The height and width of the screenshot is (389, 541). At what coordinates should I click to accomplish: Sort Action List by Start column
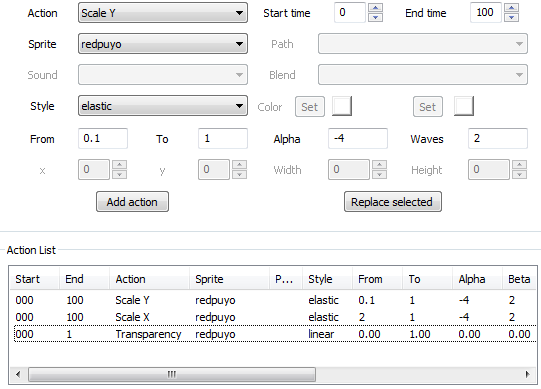pos(34,279)
